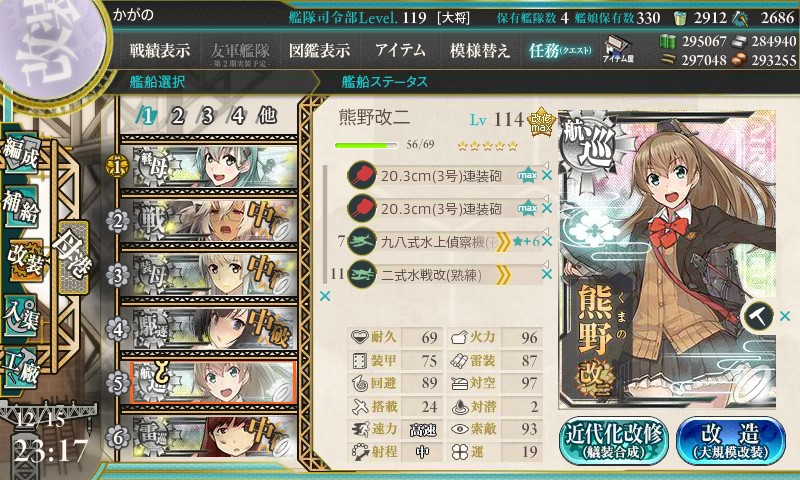The width and height of the screenshot is (800, 480).
Task: Click the hammer reinforcement expansion slot icon
Action: (759, 316)
